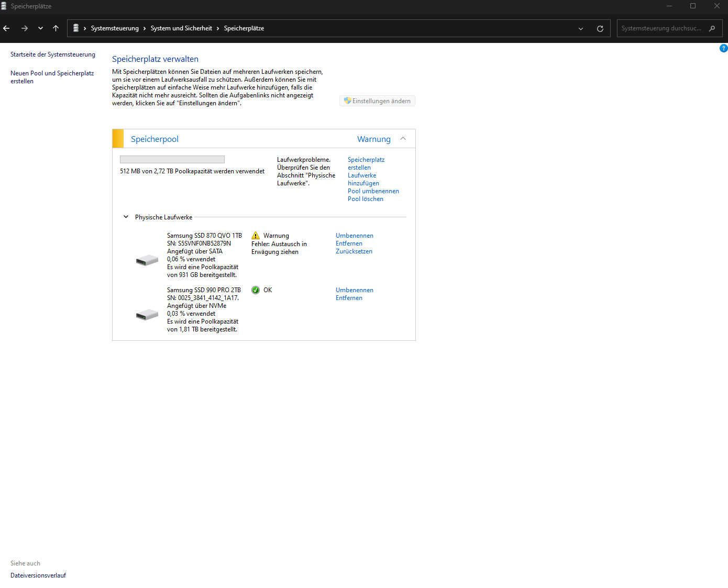Click the Samsung SSD 990 PRO drive icon
This screenshot has height=588, width=728.
147,314
